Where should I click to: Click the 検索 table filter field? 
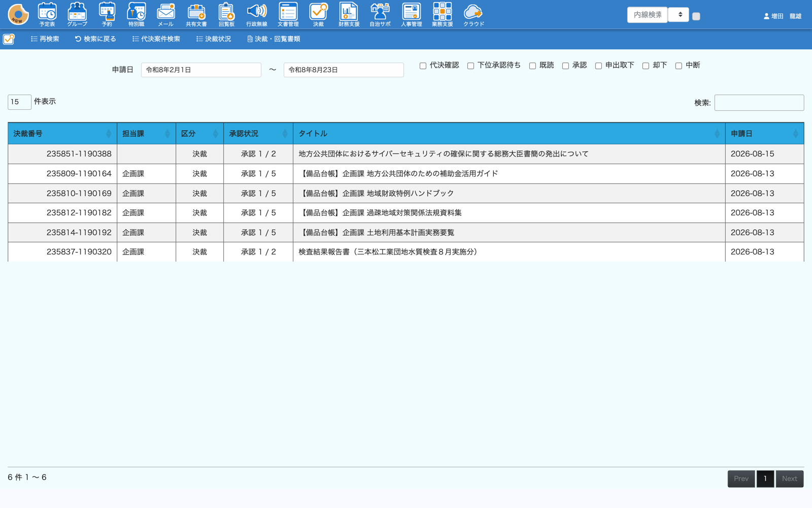pyautogui.click(x=759, y=103)
